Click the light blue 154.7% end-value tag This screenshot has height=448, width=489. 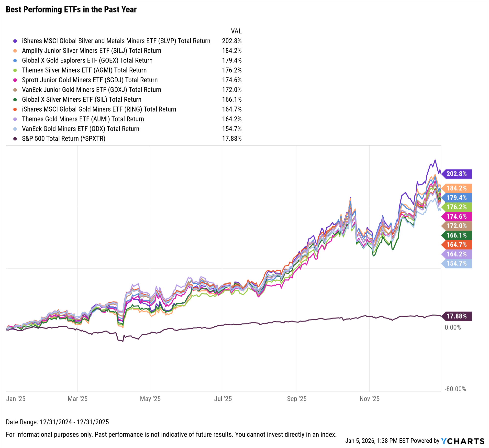point(456,264)
